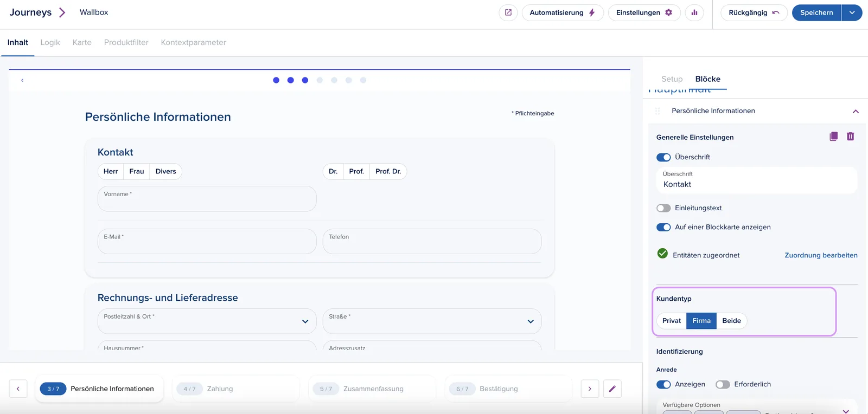Select the Prof. title option
Image resolution: width=868 pixels, height=414 pixels.
point(356,171)
